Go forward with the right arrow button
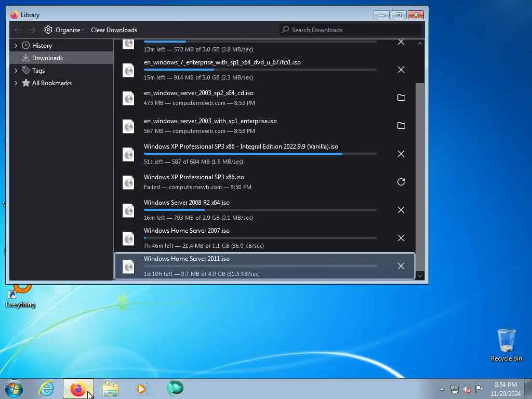 tap(32, 30)
